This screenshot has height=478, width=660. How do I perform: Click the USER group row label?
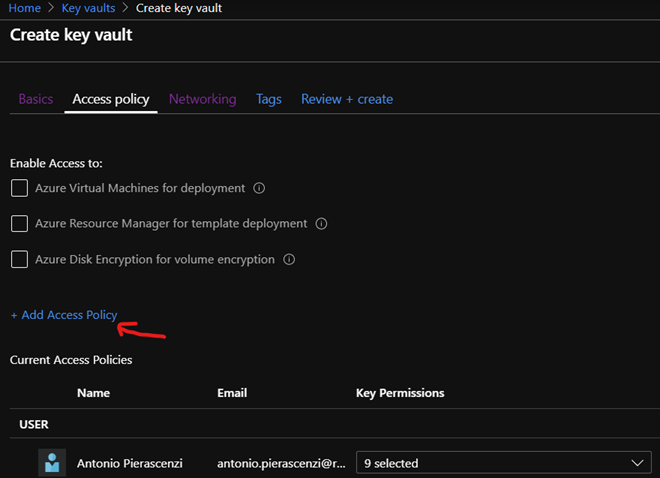coord(34,424)
